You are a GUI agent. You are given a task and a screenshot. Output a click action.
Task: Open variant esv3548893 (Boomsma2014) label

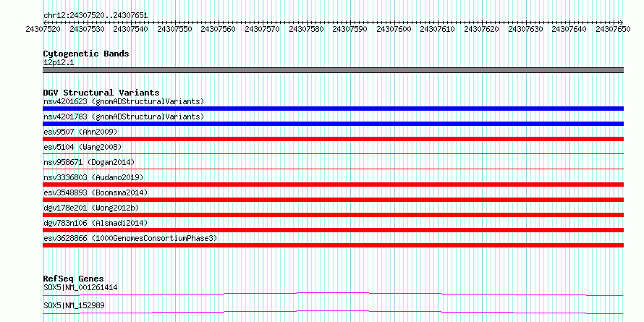click(96, 192)
